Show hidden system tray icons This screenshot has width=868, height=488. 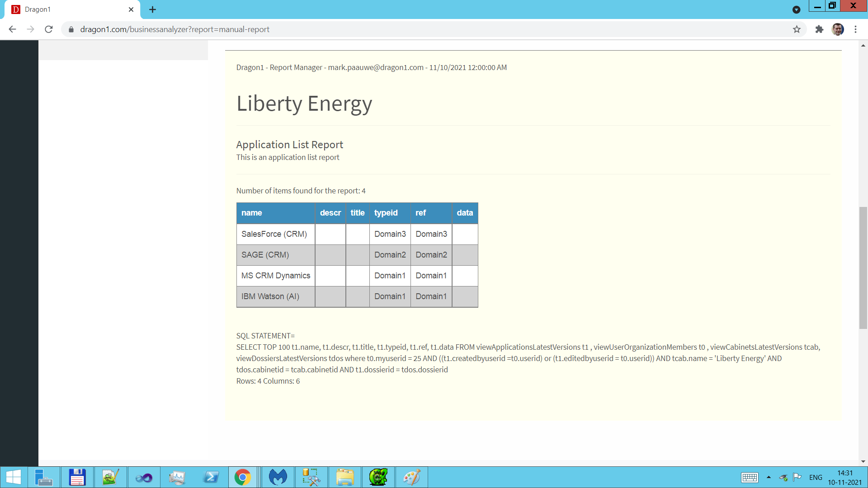[769, 477]
